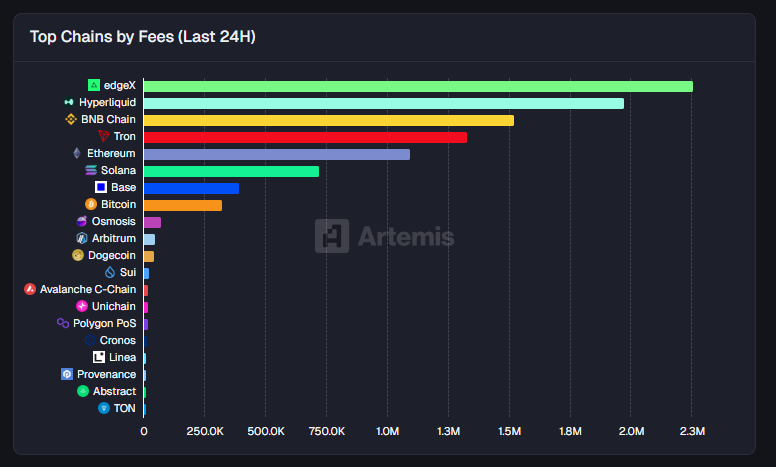Click the red Tron fee bar
776x467 pixels.
point(305,137)
